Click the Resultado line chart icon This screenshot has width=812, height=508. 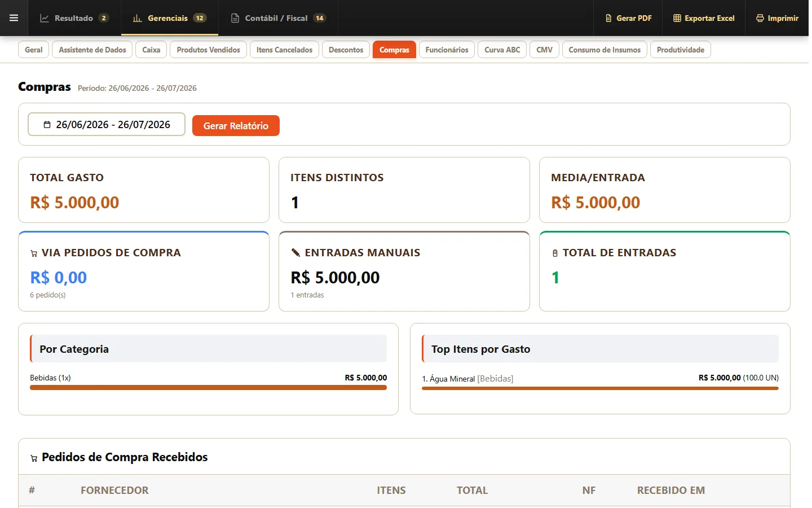(45, 18)
